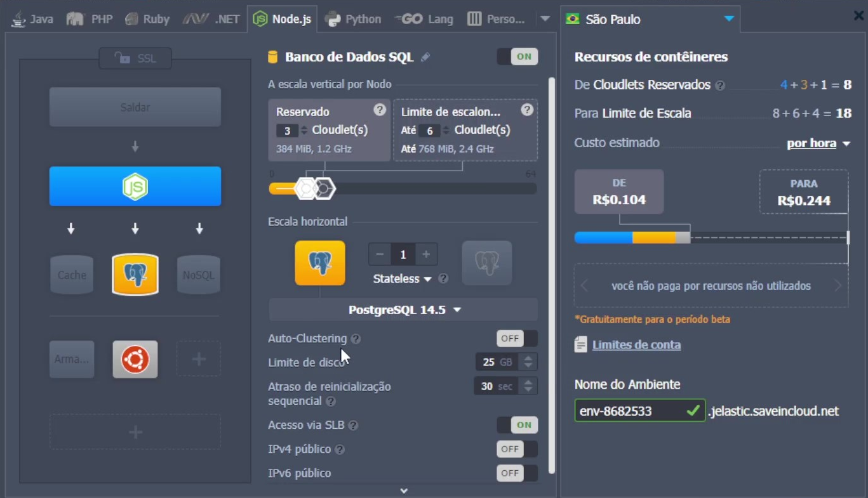This screenshot has width=868, height=498.
Task: Click the yellow database icon by section title
Action: (273, 57)
